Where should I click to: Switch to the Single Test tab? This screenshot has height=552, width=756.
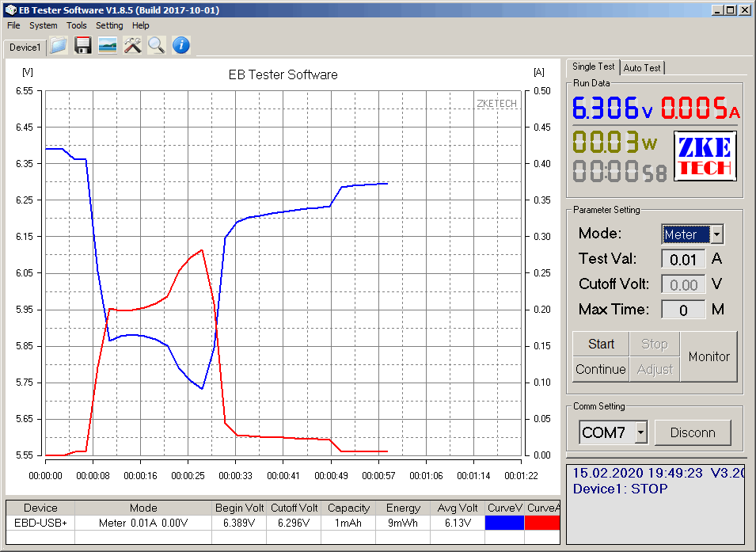point(593,67)
